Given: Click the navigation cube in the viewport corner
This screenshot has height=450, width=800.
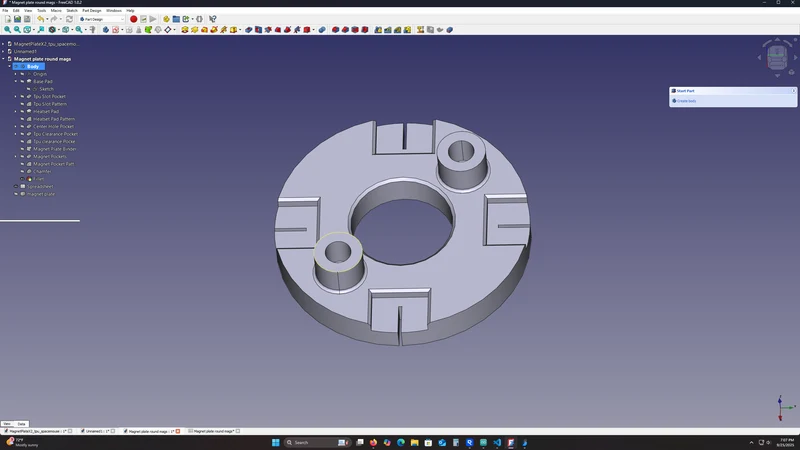Looking at the screenshot, I should pyautogui.click(x=777, y=57).
